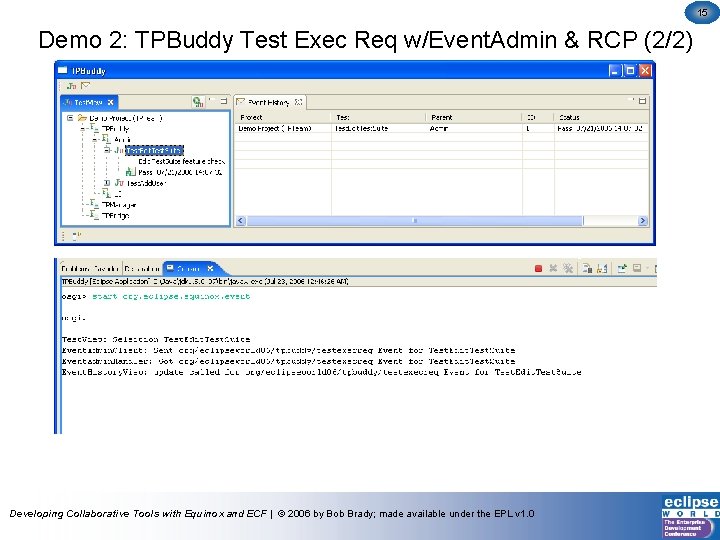The image size is (720, 540).
Task: Select TPManager in the tree
Action: [x=119, y=205]
